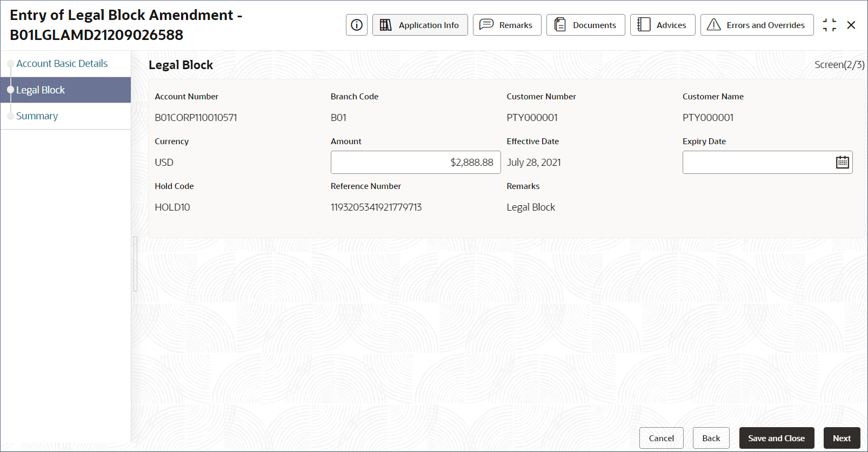
Task: Open the Remarks dialog
Action: coord(507,25)
